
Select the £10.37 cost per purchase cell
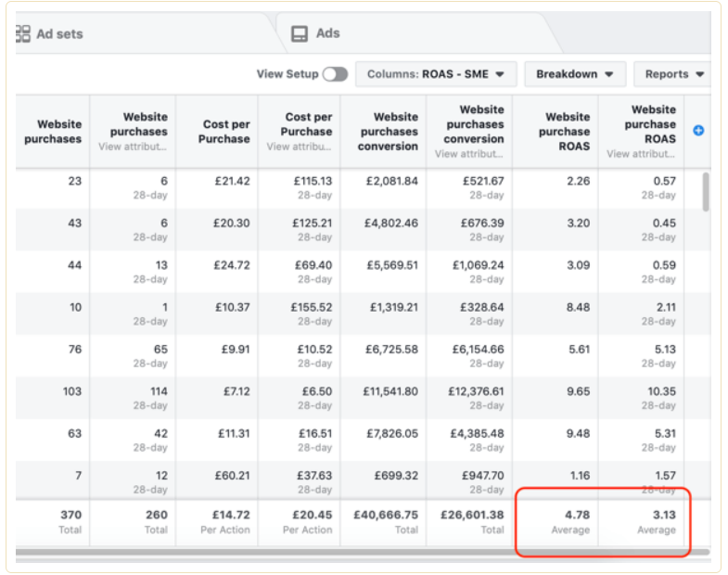(x=232, y=308)
